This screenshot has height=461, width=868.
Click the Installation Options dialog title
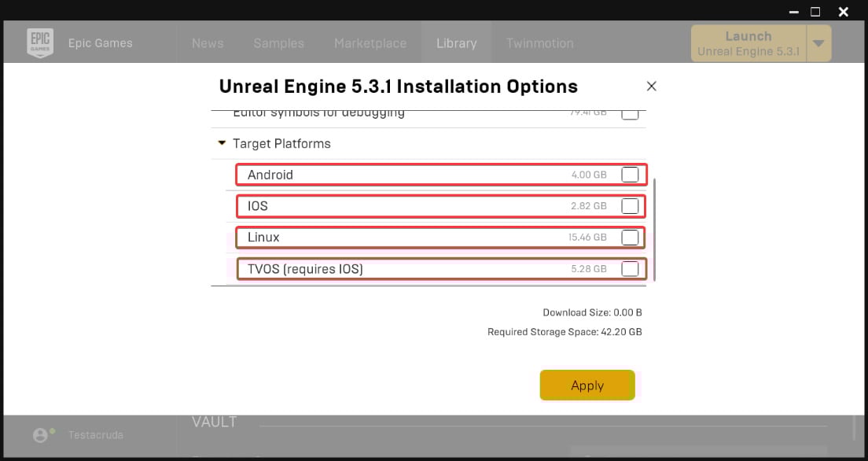point(399,87)
